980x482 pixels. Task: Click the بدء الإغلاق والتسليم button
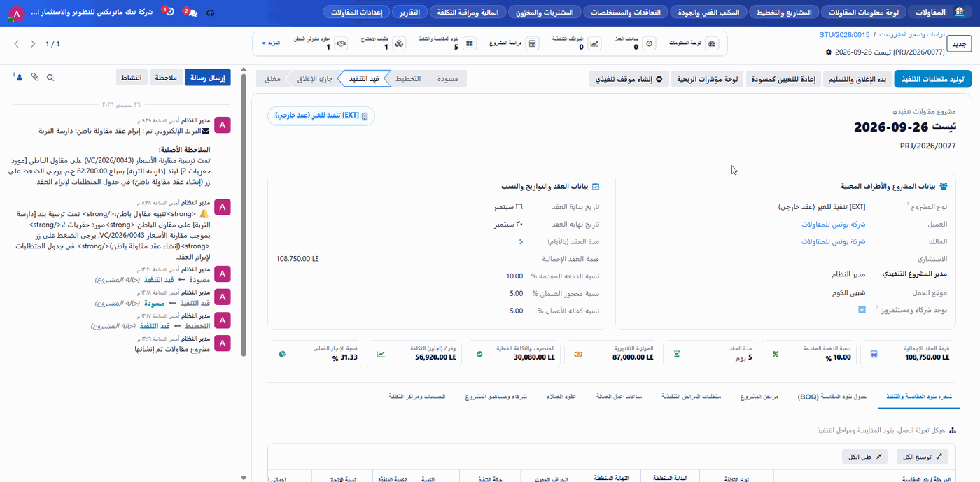[857, 79]
